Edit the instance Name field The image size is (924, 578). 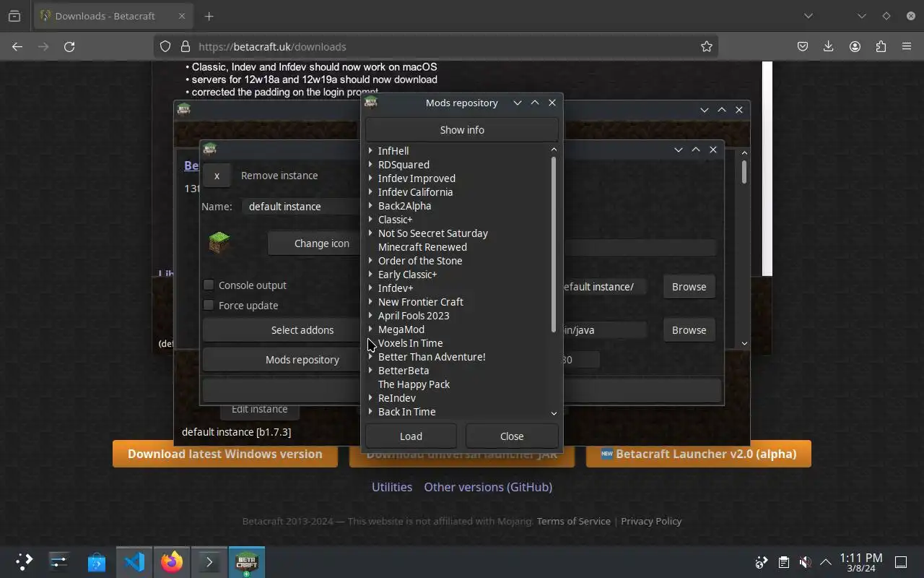[302, 207]
